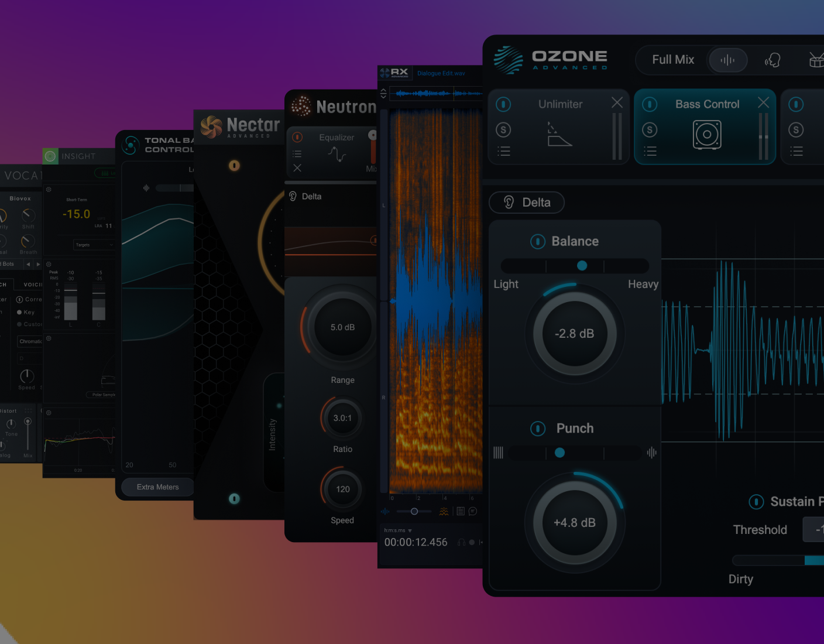Open the Targets dropdown in Insight

click(x=94, y=245)
